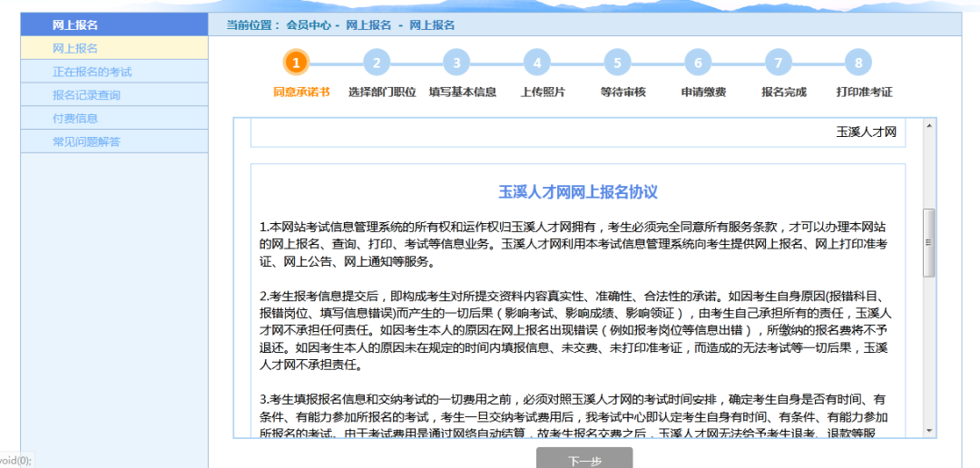Click step 8 circle for 打印准考证
Viewport: 980px width, 468px height.
point(858,63)
